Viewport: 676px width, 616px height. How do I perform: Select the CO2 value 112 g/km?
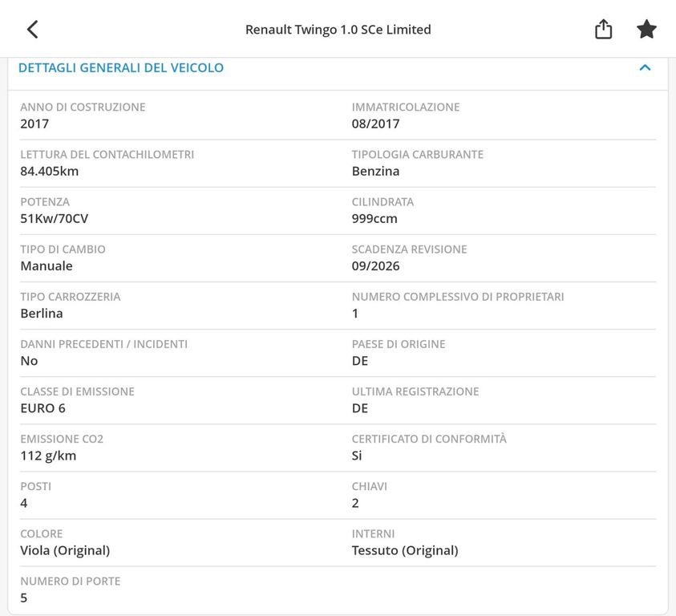tap(48, 456)
